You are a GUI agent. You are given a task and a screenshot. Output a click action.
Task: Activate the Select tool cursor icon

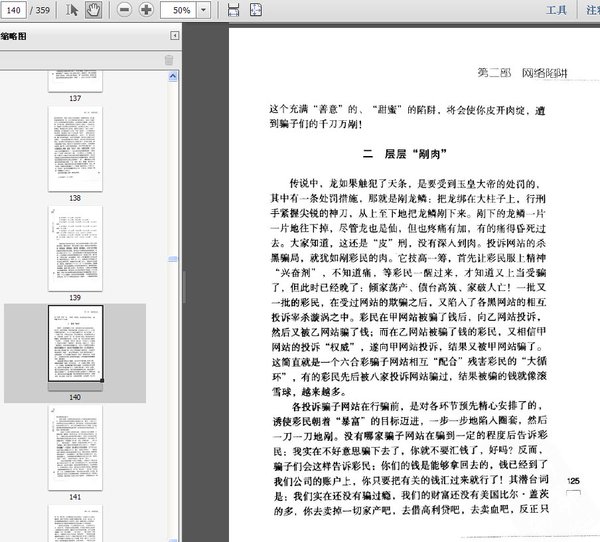[x=72, y=10]
